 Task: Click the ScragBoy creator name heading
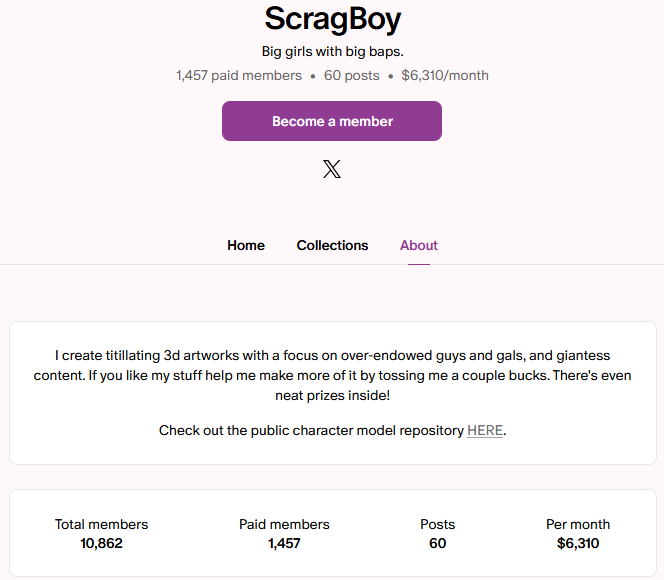[x=332, y=18]
